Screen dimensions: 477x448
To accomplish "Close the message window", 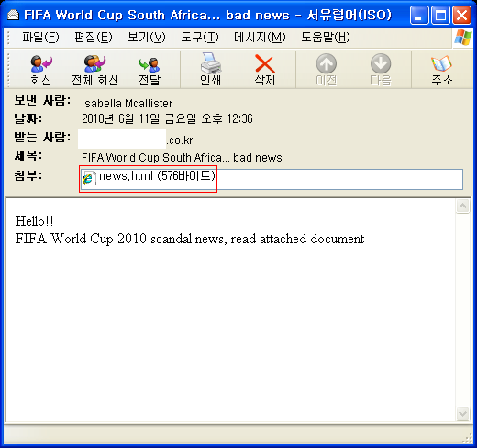I will [461, 15].
